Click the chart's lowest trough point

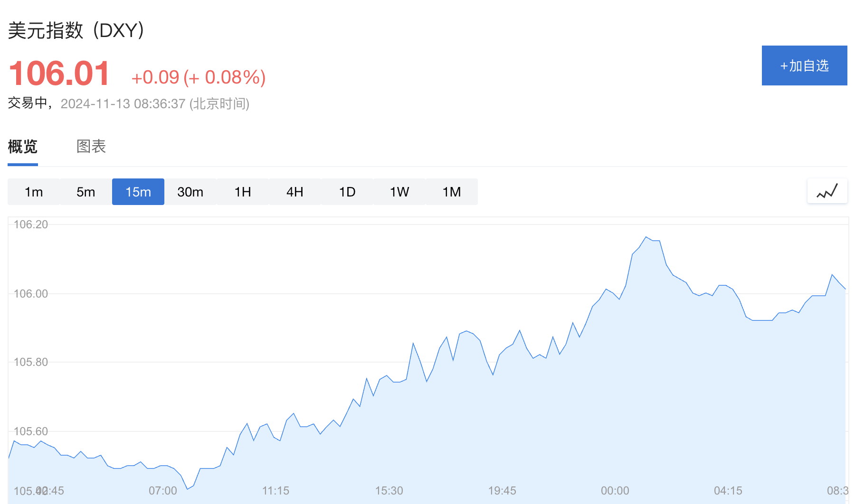coord(187,489)
